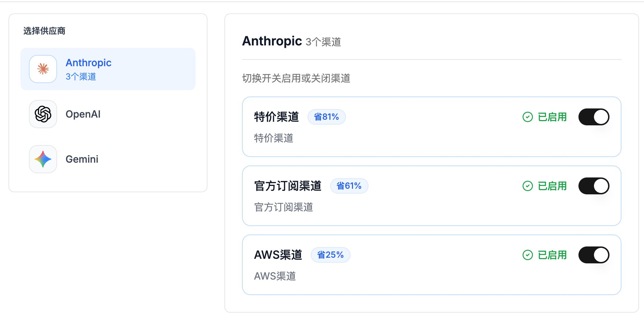Click the AWS渠道 card title
Image resolution: width=644 pixels, height=319 pixels.
pos(278,255)
